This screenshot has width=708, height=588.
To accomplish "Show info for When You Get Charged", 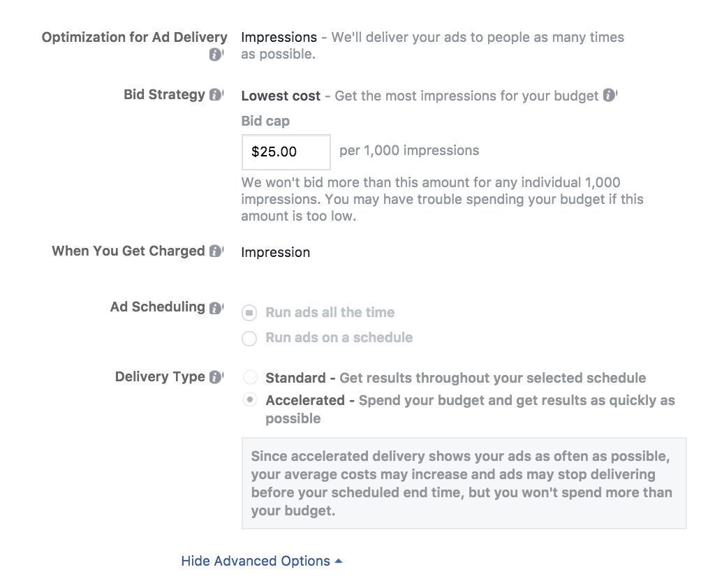I will pyautogui.click(x=216, y=251).
